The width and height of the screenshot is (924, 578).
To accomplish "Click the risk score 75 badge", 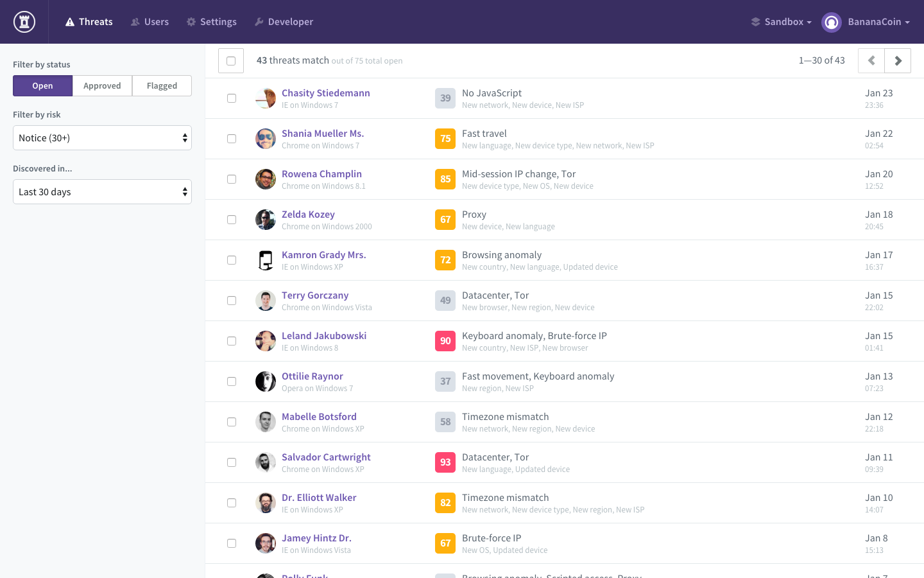I will [x=445, y=139].
